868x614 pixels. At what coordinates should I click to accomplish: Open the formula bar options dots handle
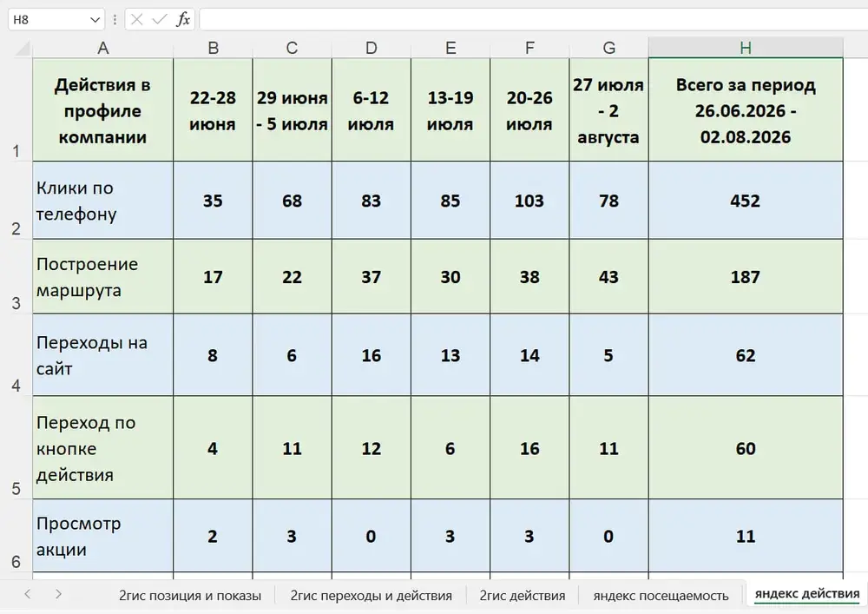coord(115,20)
